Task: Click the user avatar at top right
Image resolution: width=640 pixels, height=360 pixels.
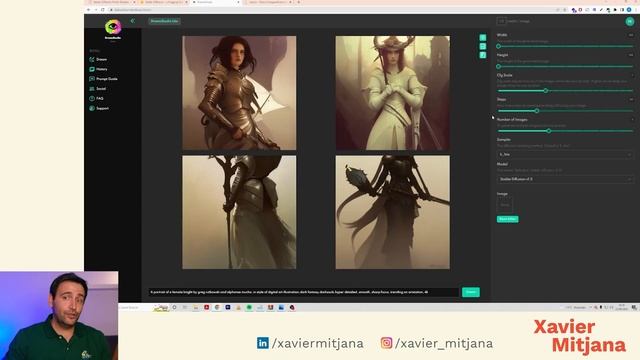Action: pos(630,21)
